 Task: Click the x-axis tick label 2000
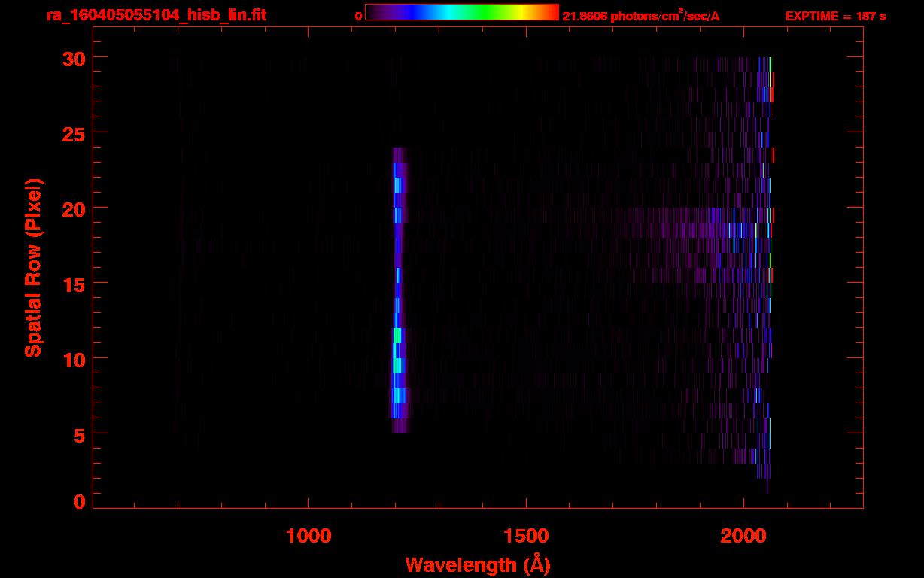pos(743,535)
